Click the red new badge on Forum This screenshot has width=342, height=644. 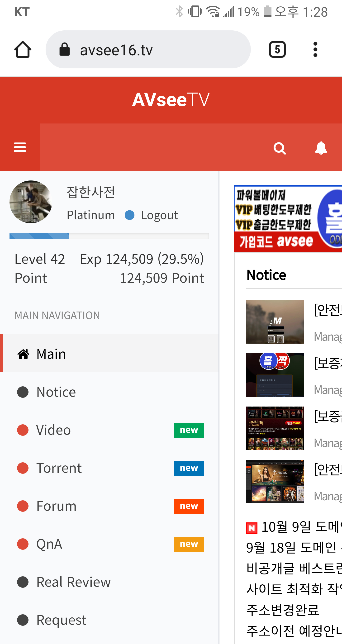point(189,506)
